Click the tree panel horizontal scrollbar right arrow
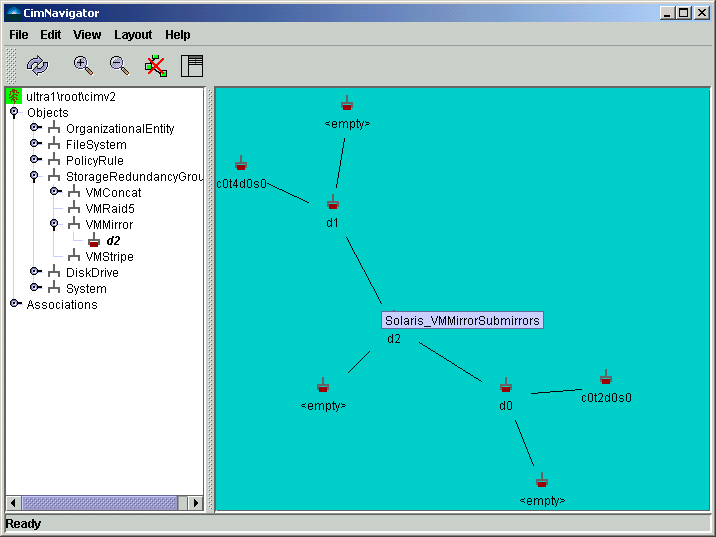 [x=196, y=503]
